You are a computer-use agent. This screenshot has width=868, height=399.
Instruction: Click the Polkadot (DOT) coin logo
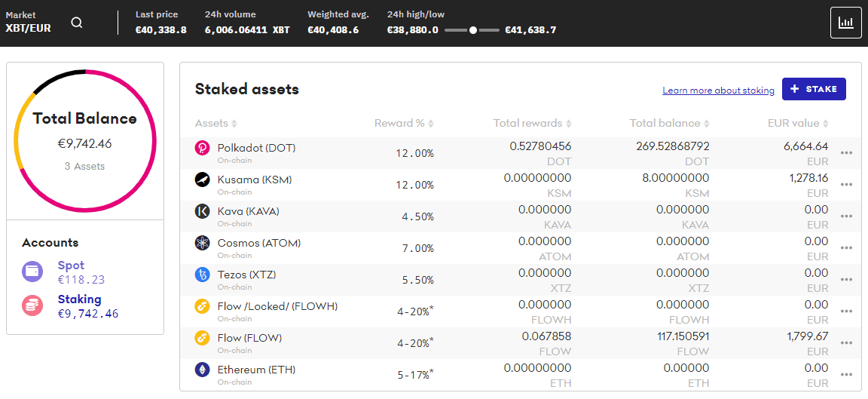point(202,148)
